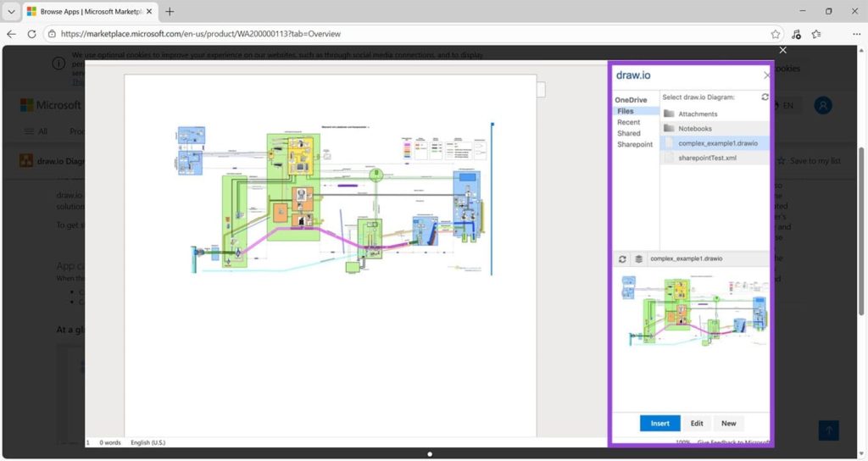868x461 pixels.
Task: Click the browser page reload icon
Action: tap(31, 34)
